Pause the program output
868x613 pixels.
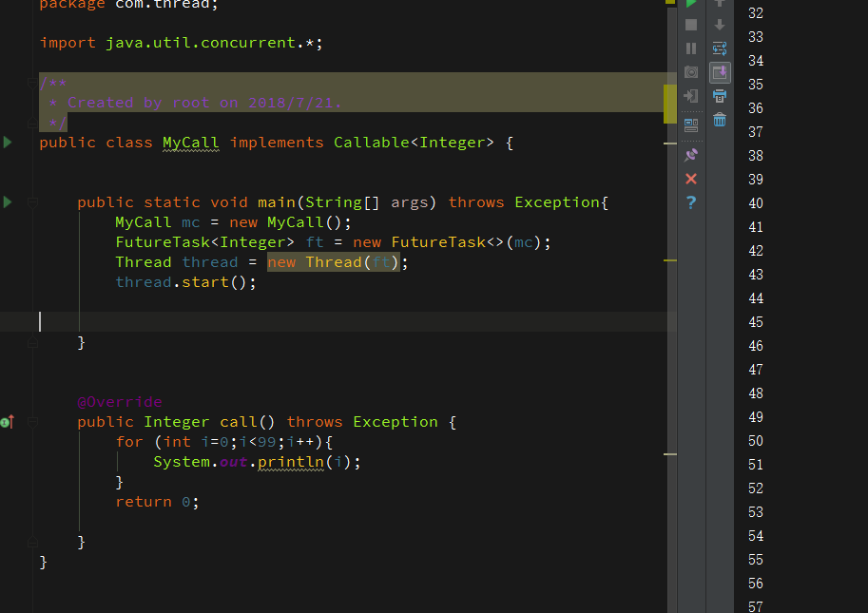(x=691, y=48)
